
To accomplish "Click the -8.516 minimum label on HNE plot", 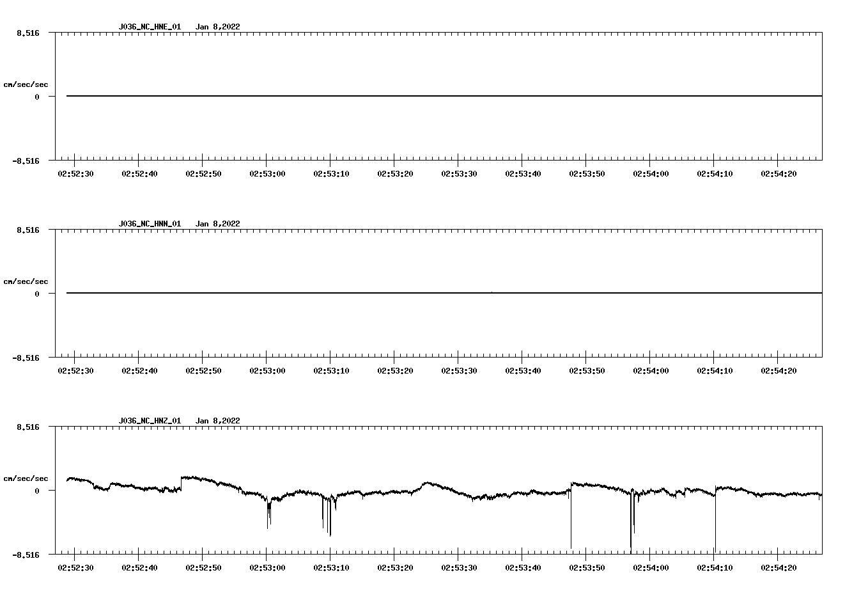I will tap(26, 161).
